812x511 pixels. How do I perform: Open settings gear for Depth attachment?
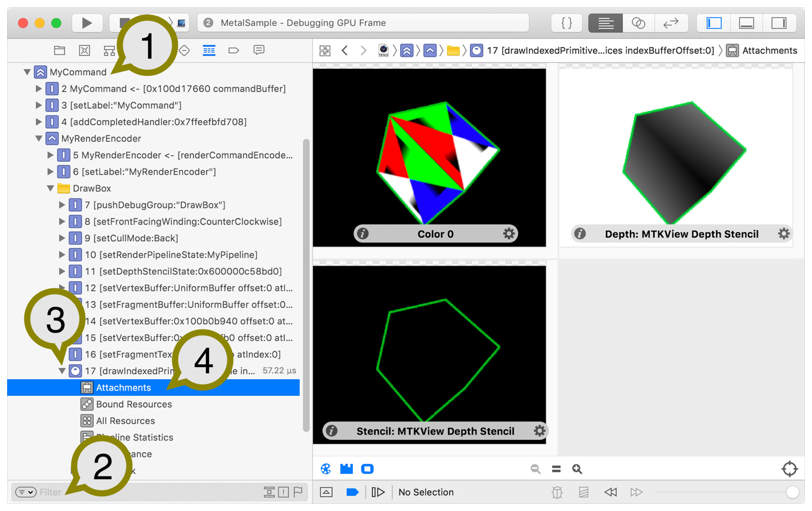[x=784, y=234]
